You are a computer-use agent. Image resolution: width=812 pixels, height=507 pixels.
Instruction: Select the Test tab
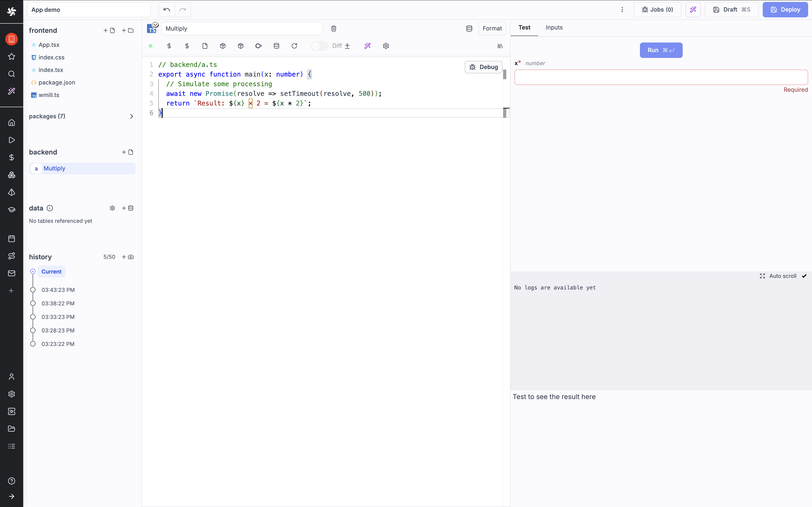coord(524,28)
